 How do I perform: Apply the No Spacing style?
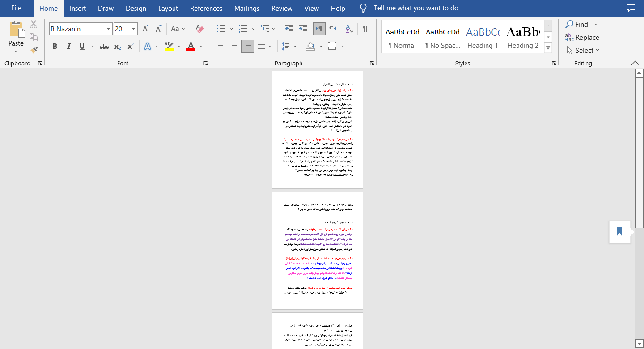click(x=443, y=38)
